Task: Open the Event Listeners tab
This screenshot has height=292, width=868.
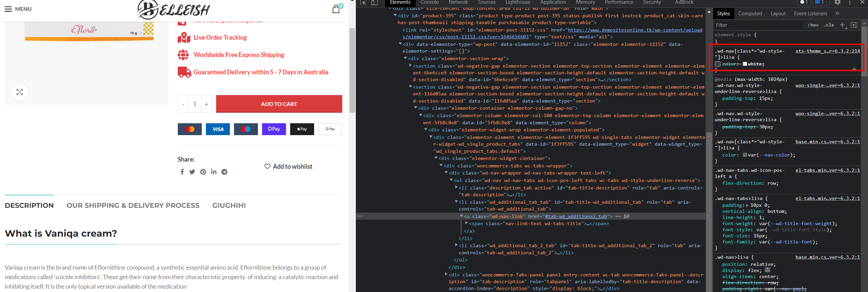Action: pyautogui.click(x=811, y=14)
